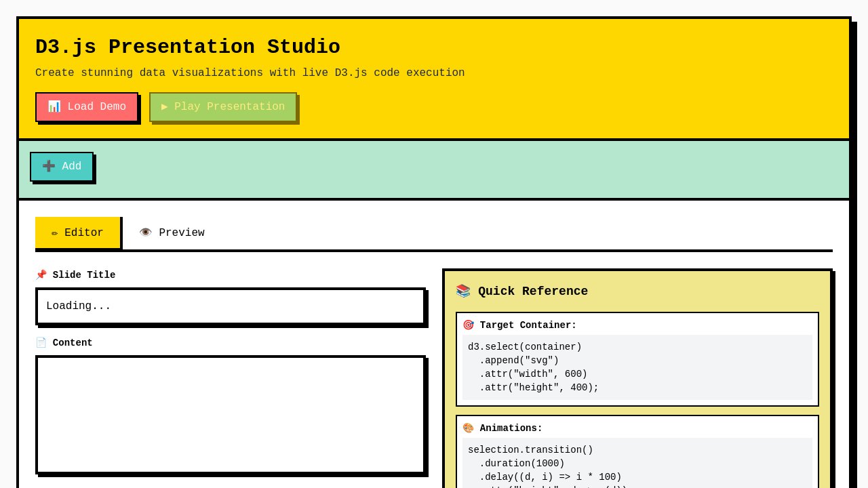868x488 pixels.
Task: Switch to the Editor tab
Action: (78, 233)
